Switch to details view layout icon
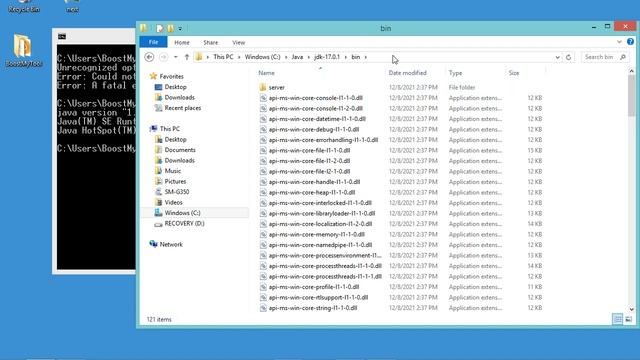The height and width of the screenshot is (360, 640). 618,319
